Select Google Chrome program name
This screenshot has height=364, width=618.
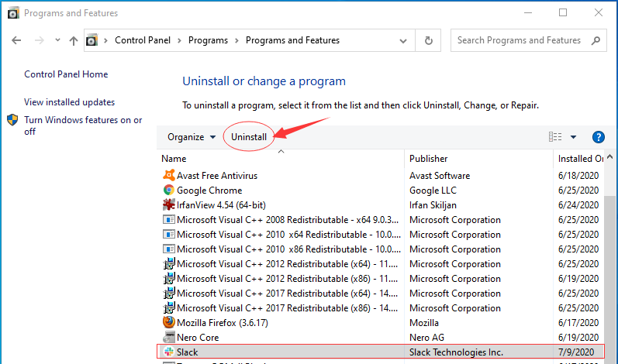coord(209,190)
